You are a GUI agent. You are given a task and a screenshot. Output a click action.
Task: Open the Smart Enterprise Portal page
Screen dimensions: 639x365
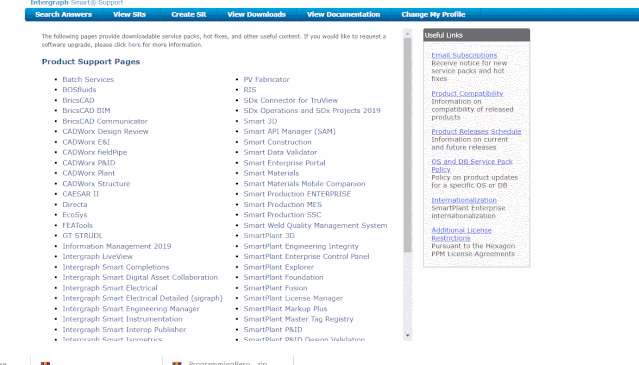coord(284,163)
